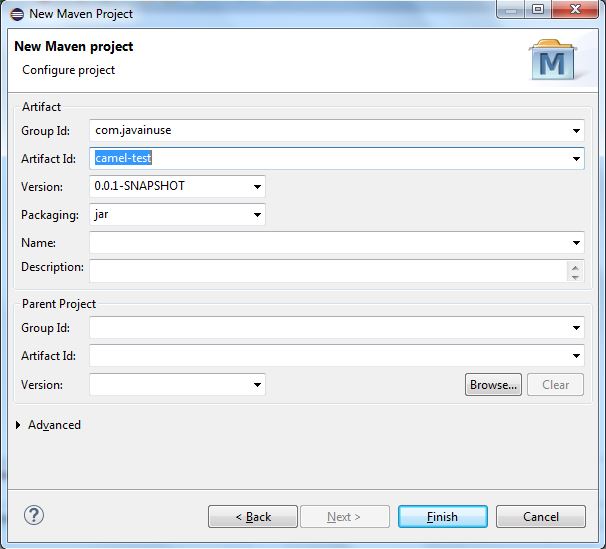The height and width of the screenshot is (549, 606).
Task: Click the Maven M wizard banner icon
Action: 551,61
